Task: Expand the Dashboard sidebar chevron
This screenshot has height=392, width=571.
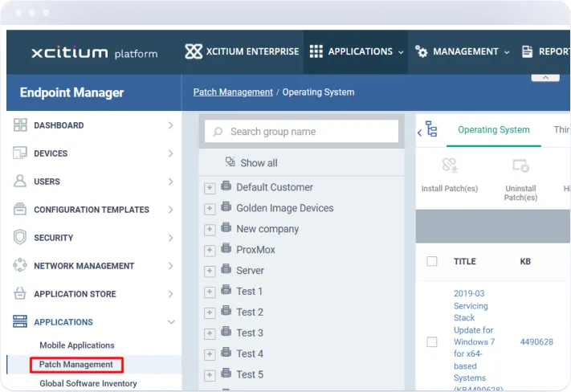Action: tap(171, 125)
